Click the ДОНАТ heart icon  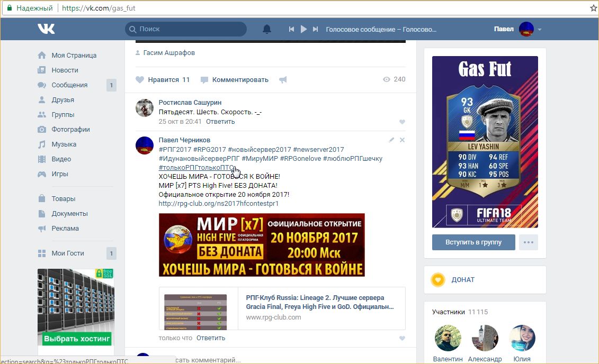pos(438,280)
